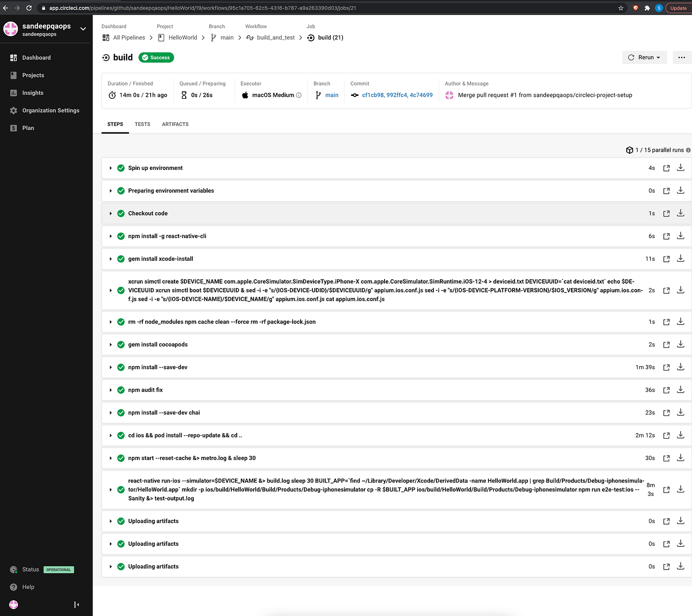Expand Preparing environment variables step
This screenshot has width=692, height=616.
click(111, 191)
